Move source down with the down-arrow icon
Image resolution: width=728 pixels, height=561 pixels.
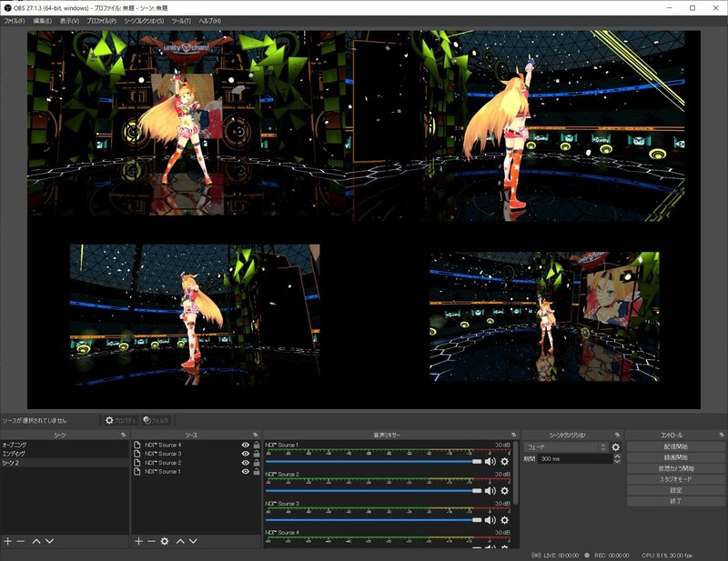pos(193,542)
